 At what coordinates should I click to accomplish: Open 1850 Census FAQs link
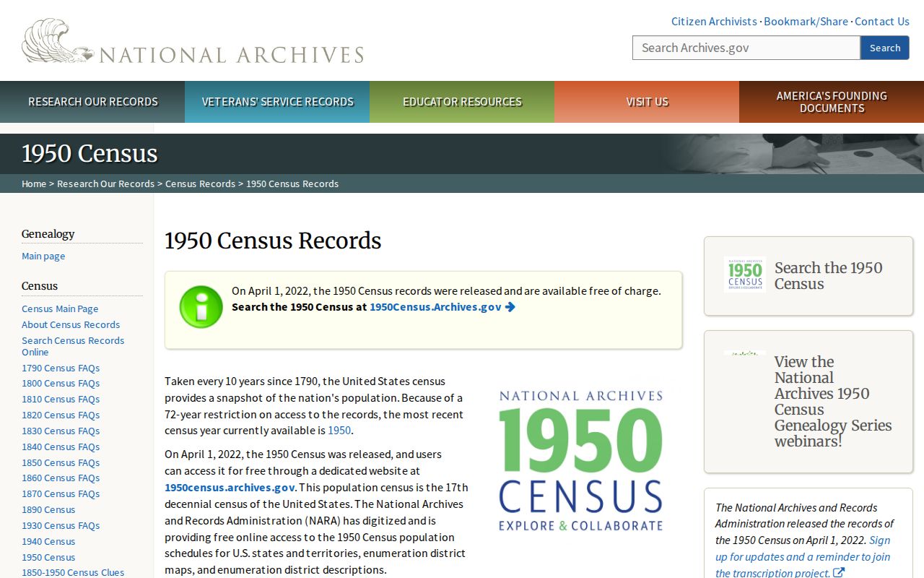click(61, 462)
